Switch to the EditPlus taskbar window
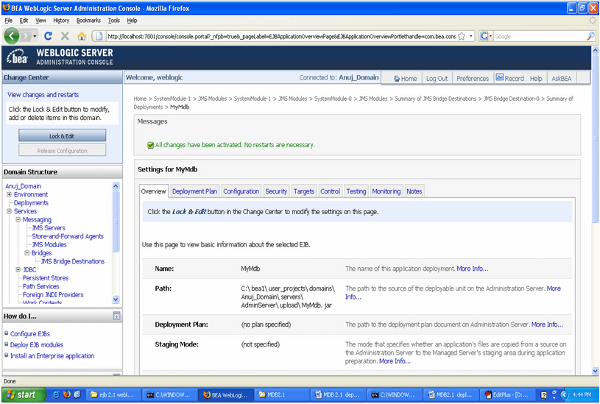The width and height of the screenshot is (600, 404). 506,395
